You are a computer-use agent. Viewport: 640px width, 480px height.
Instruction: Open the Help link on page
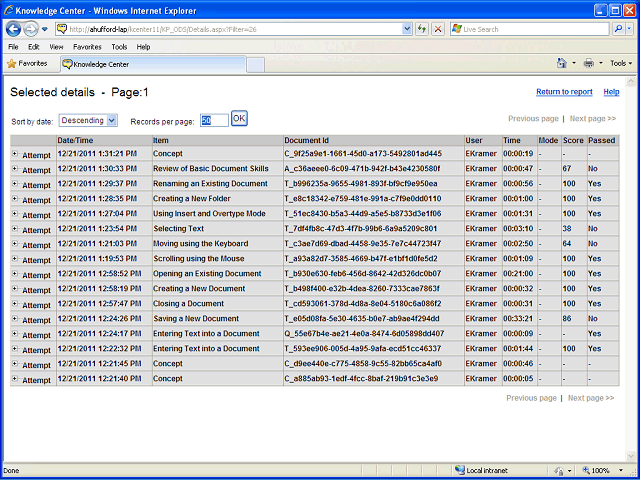tap(611, 92)
